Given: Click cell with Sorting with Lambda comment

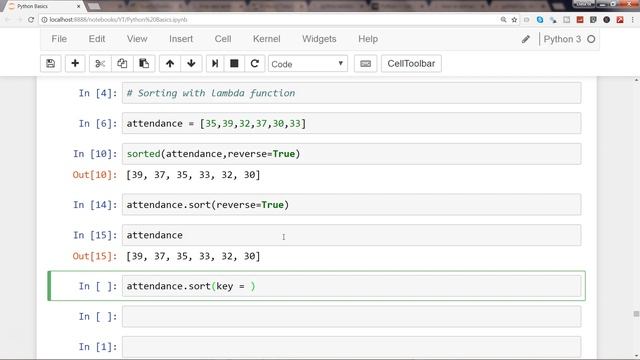Looking at the screenshot, I should click(351, 93).
